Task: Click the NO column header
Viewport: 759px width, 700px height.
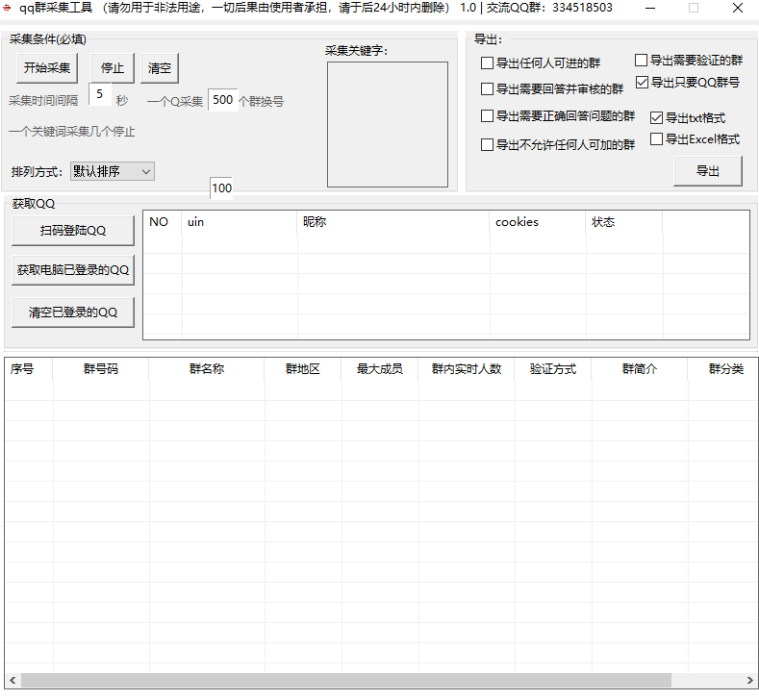Action: pyautogui.click(x=163, y=222)
